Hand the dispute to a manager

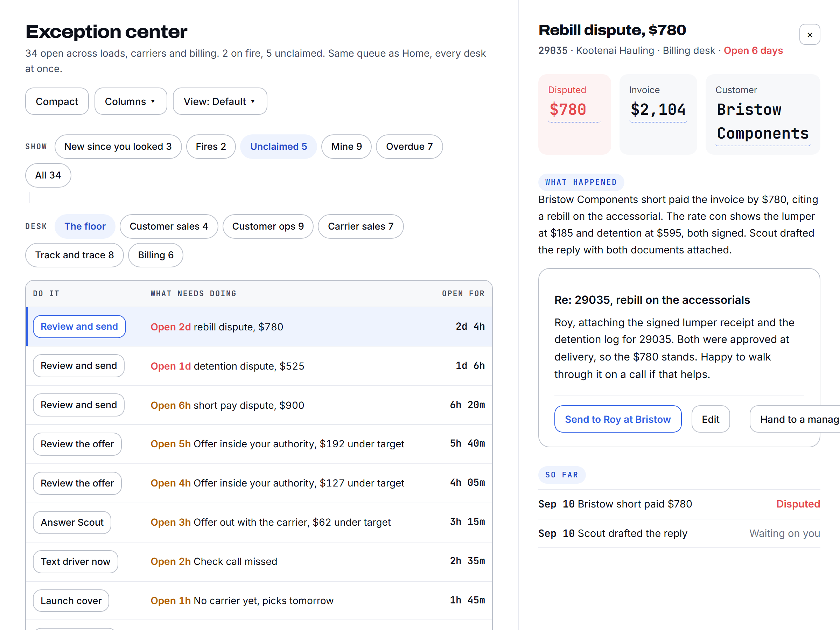pyautogui.click(x=794, y=419)
